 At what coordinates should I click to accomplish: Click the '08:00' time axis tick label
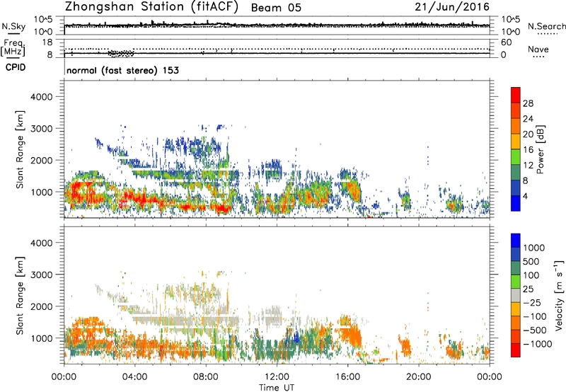point(206,377)
